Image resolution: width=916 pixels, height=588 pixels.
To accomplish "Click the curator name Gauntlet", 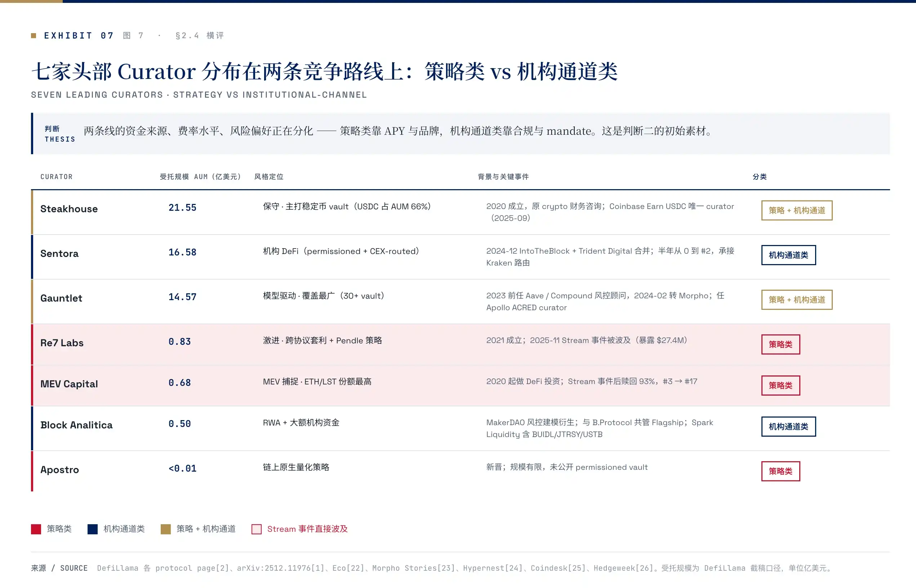I will [x=61, y=298].
